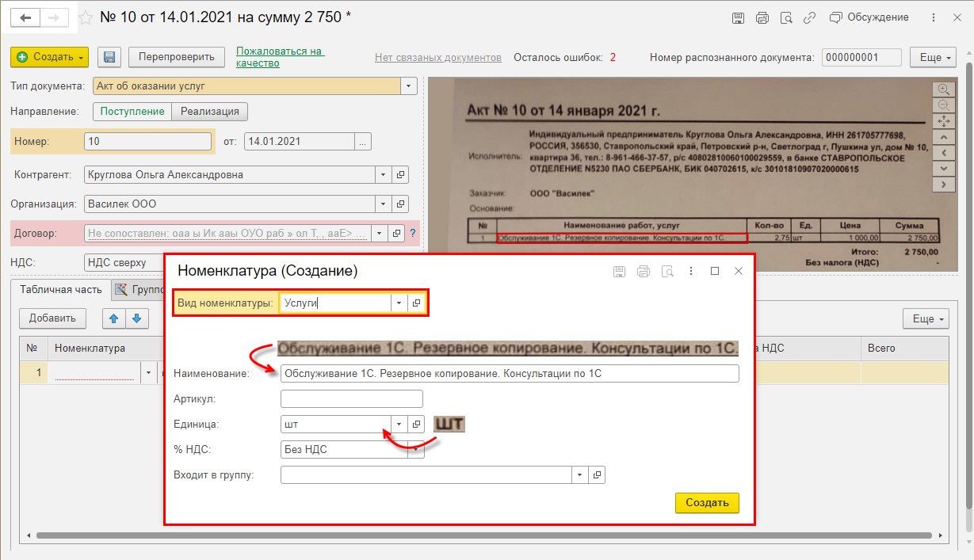Expand Номенклатура cell dropdown in row 1

[x=147, y=372]
